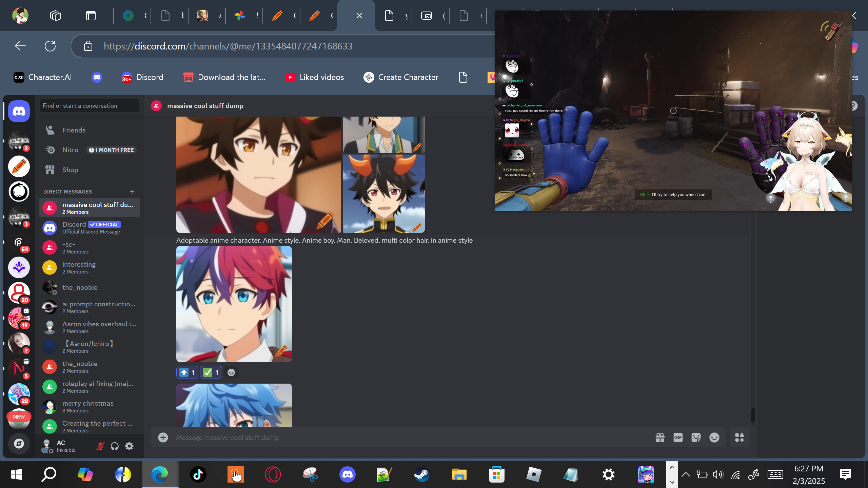Click the chat message scrollbar thumb
The image size is (868, 488).
click(753, 415)
